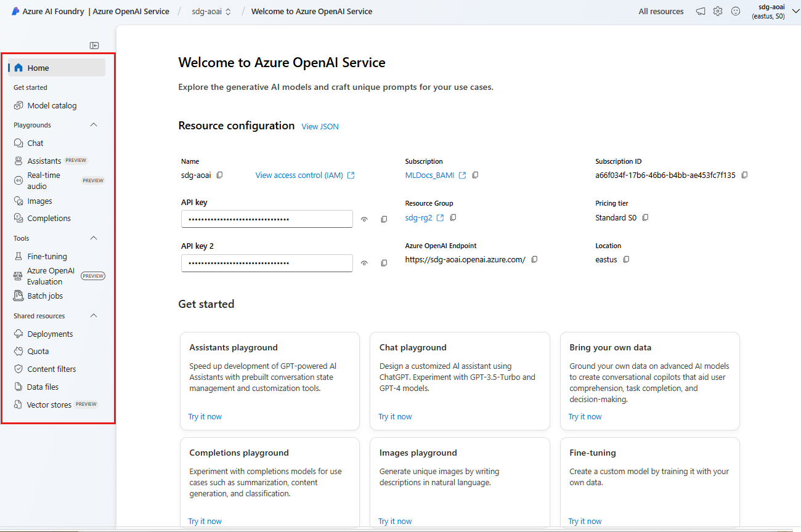This screenshot has height=532, width=801.
Task: Try the Images playground now
Action: [395, 522]
